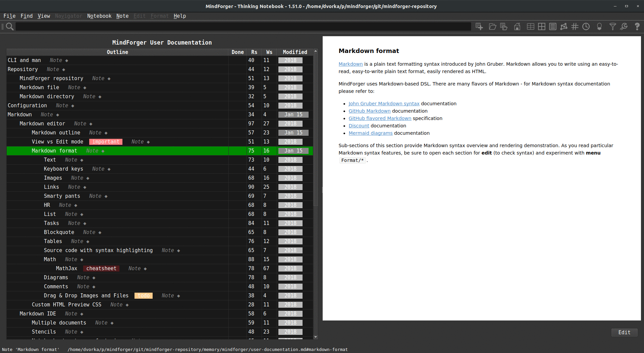View recent notes clock icon

(586, 26)
